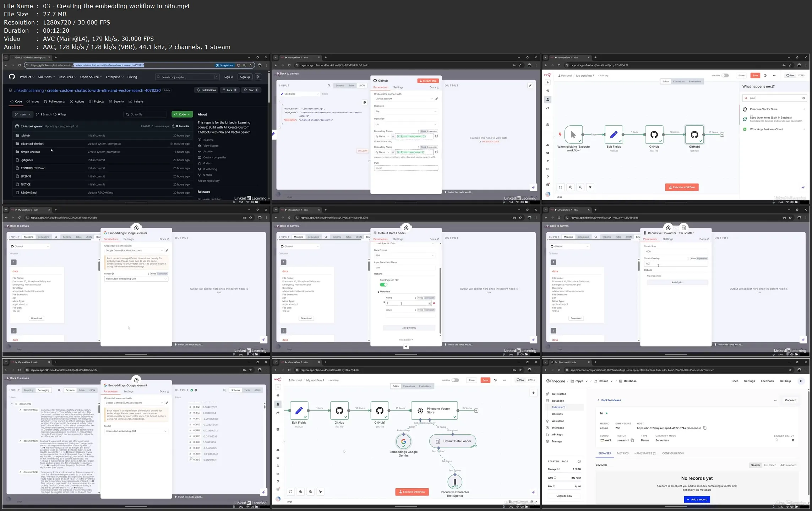The width and height of the screenshot is (812, 511).
Task: Switch Repository Name to Expression mode
Action: pyautogui.click(x=432, y=147)
